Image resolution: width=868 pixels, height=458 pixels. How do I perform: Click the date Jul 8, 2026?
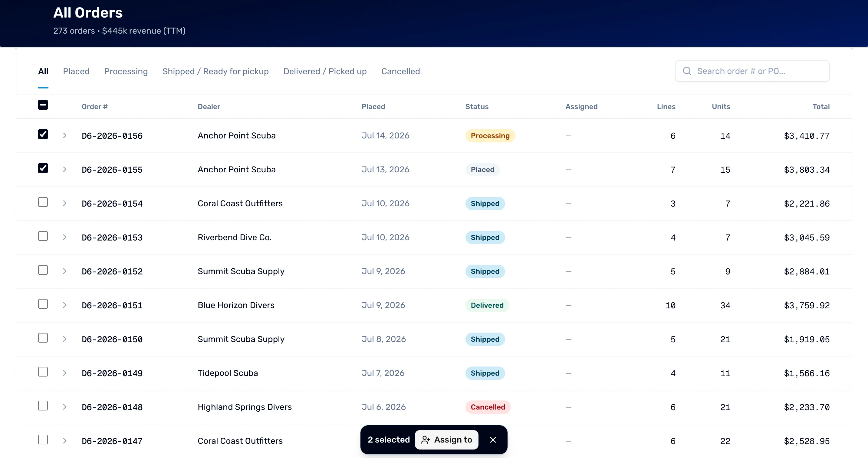[x=384, y=339]
